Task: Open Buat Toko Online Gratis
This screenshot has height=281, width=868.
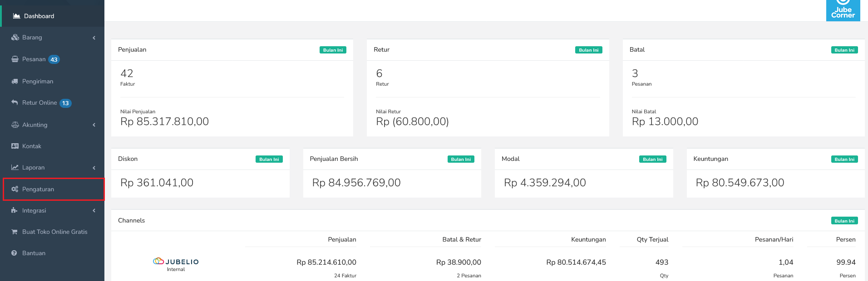Action: (52, 232)
